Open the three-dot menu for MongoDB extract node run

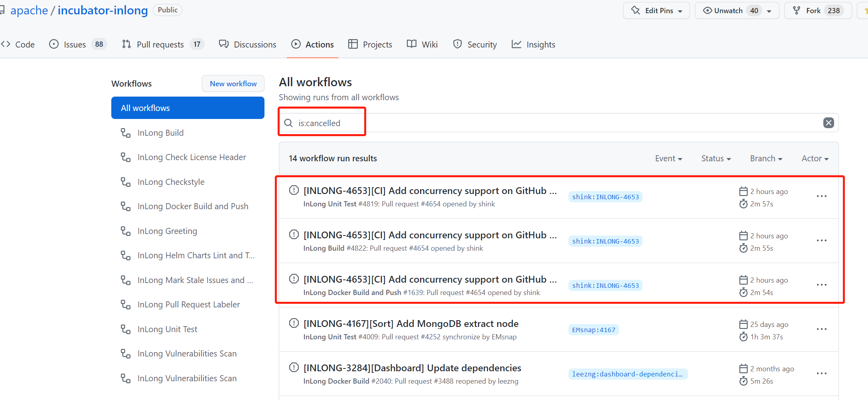pos(822,329)
